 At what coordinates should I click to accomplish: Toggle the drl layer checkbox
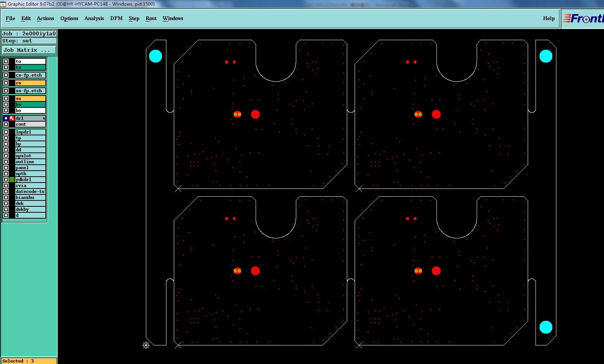(6, 118)
